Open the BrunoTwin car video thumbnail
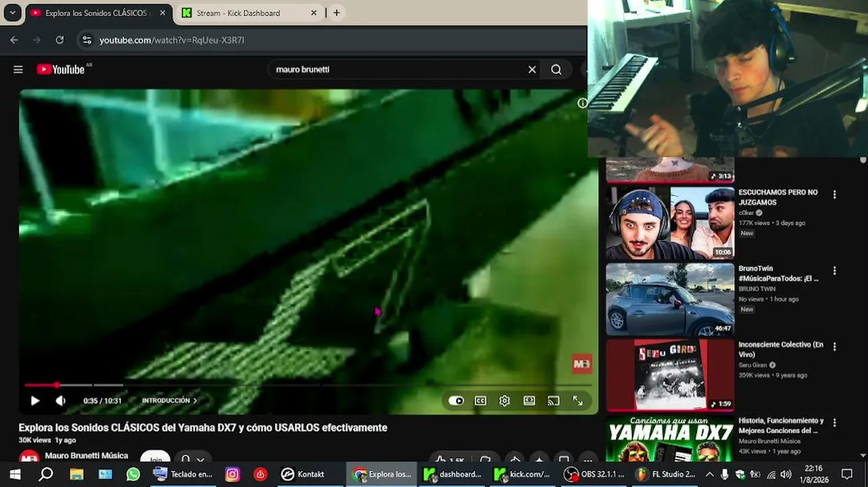This screenshot has width=868, height=487. pyautogui.click(x=670, y=300)
